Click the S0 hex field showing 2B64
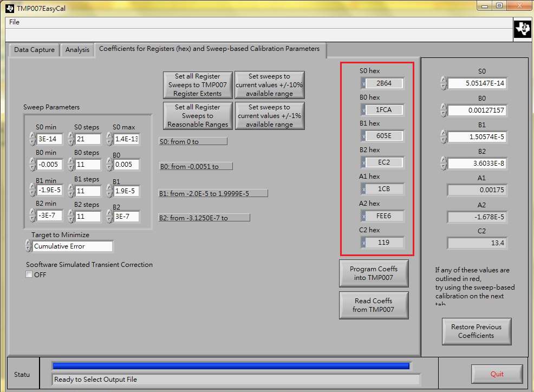 click(384, 83)
